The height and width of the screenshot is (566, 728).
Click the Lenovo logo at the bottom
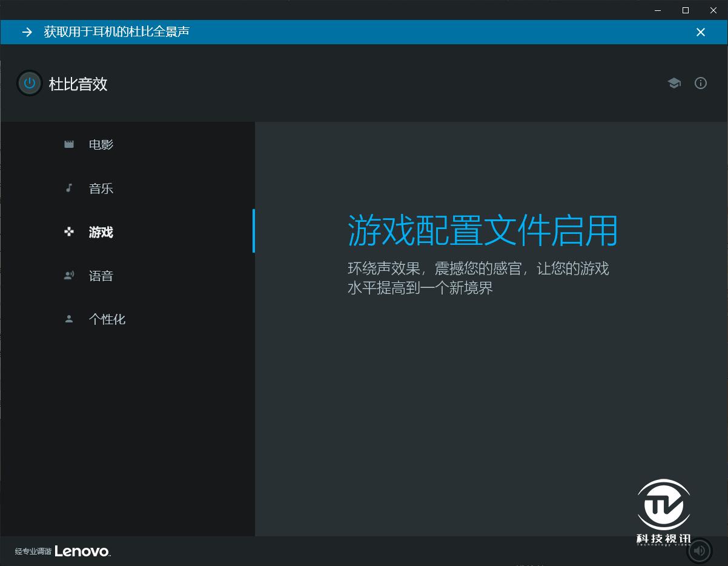point(81,551)
